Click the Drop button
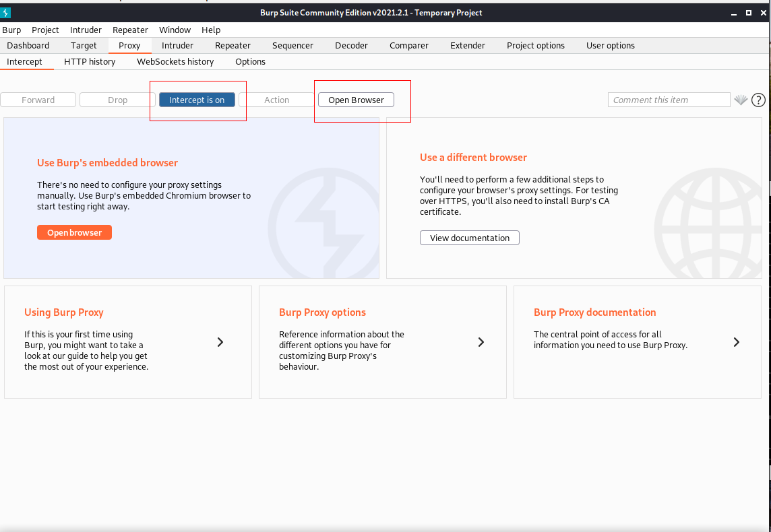771x532 pixels. click(x=117, y=100)
